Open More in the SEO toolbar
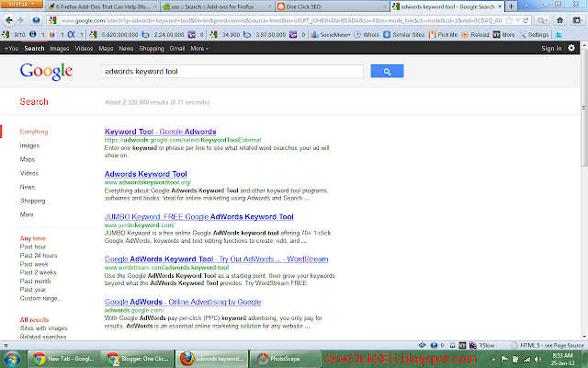This screenshot has height=368, width=588. [503, 35]
